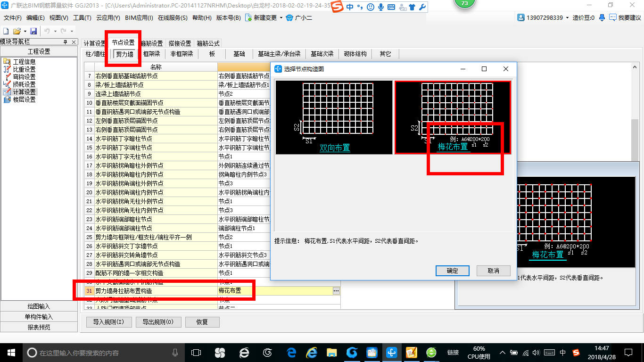The height and width of the screenshot is (362, 644).
Task: Click Microsoft Edge taskbar icon
Action: pyautogui.click(x=291, y=352)
